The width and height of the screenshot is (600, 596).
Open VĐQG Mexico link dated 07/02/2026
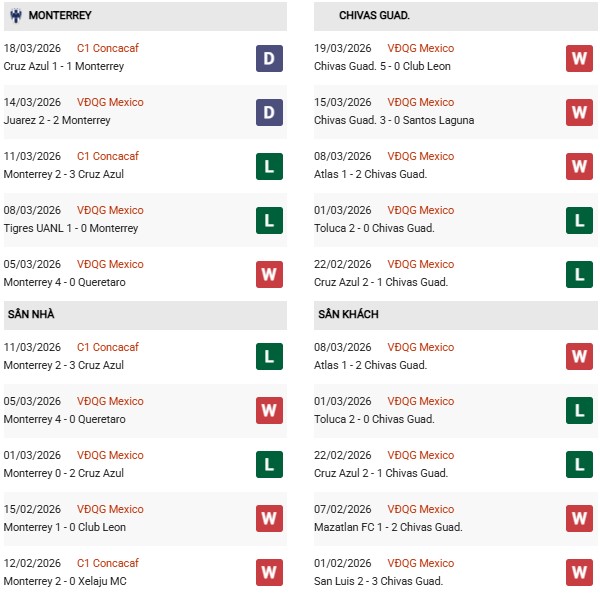click(420, 509)
